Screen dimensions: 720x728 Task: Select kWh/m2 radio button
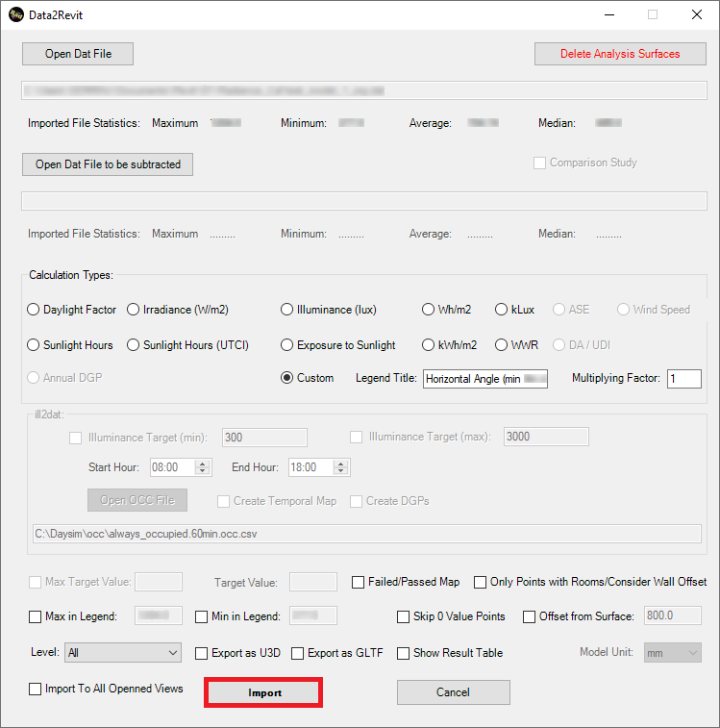click(x=428, y=345)
